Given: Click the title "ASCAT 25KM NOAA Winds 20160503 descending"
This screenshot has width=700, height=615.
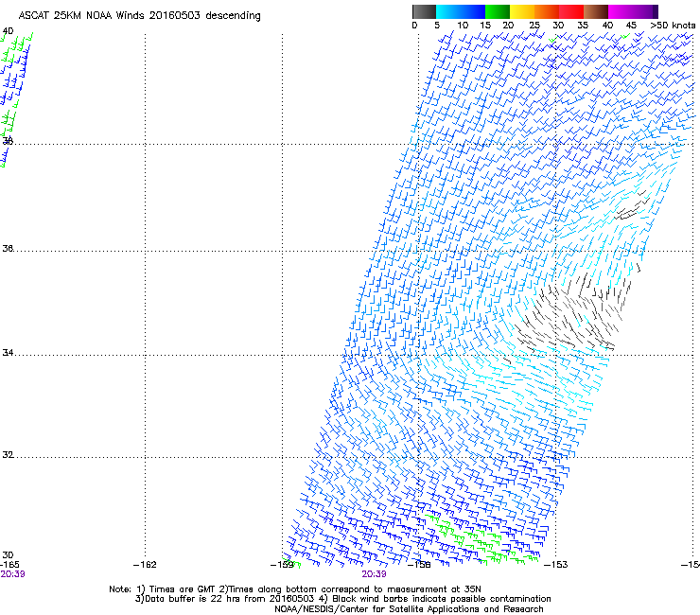Looking at the screenshot, I should coord(139,16).
